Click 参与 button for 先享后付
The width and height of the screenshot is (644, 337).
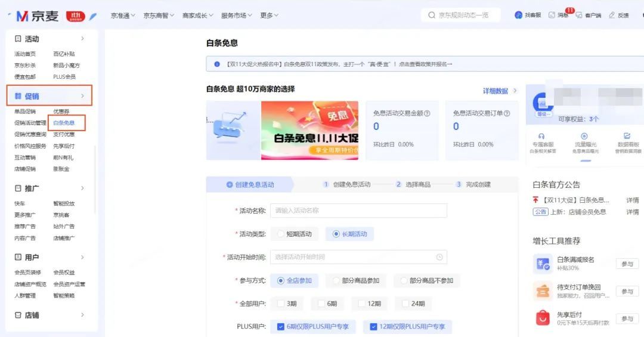627,319
